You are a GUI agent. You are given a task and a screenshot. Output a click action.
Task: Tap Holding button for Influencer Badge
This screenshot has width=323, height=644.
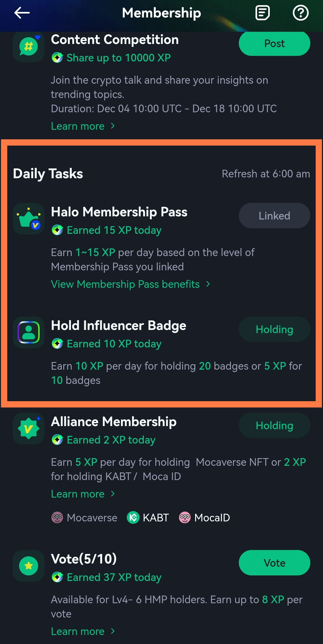[x=274, y=329]
